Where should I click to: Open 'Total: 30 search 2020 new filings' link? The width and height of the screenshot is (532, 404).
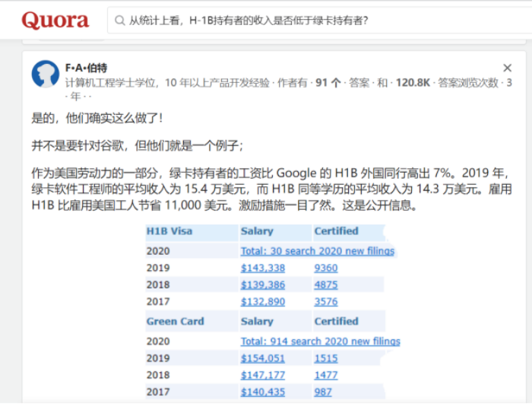[x=317, y=251]
